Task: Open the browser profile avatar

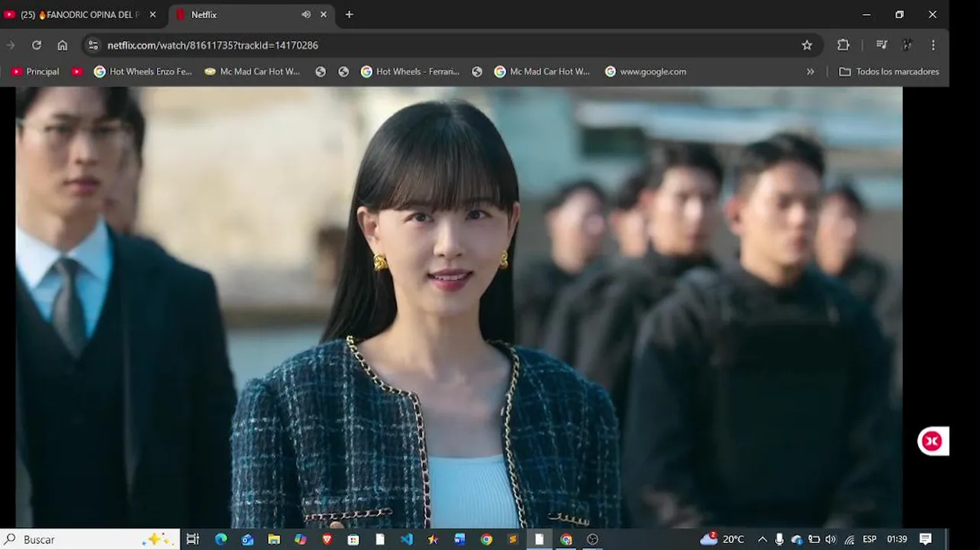Action: 907,45
